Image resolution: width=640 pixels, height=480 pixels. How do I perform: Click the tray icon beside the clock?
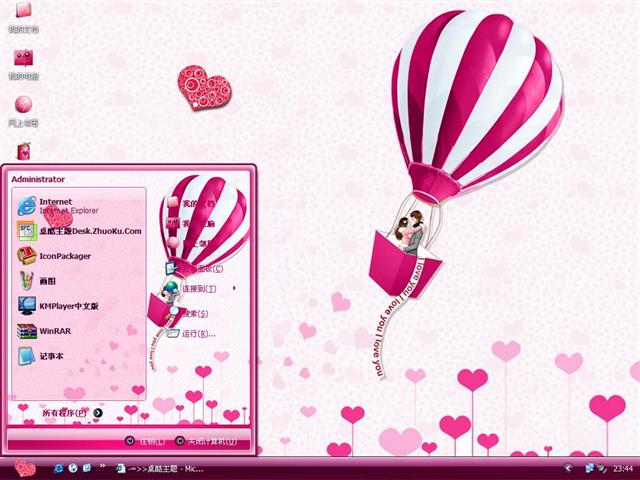(x=602, y=468)
